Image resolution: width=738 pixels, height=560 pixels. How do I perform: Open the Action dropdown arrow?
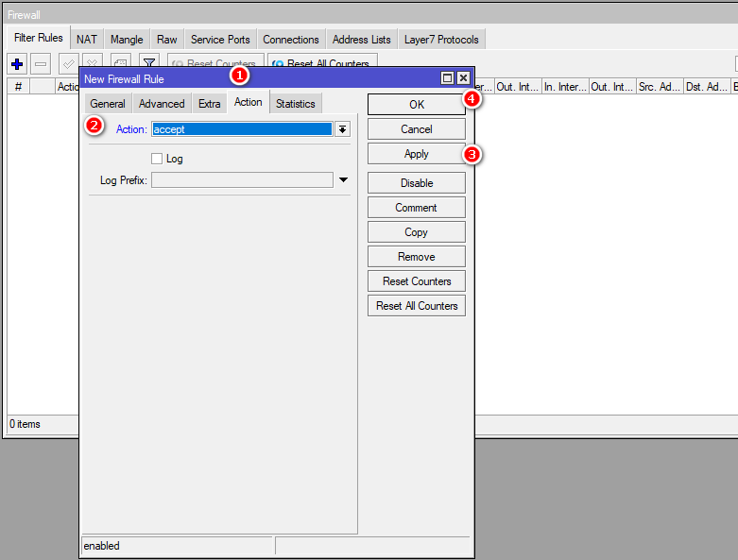(x=342, y=129)
